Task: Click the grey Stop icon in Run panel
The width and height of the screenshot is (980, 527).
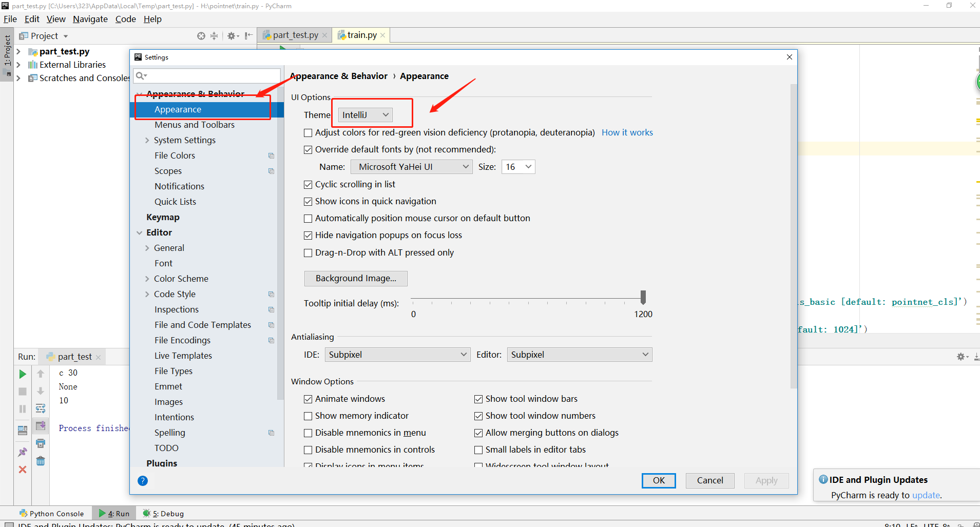Action: pos(23,392)
